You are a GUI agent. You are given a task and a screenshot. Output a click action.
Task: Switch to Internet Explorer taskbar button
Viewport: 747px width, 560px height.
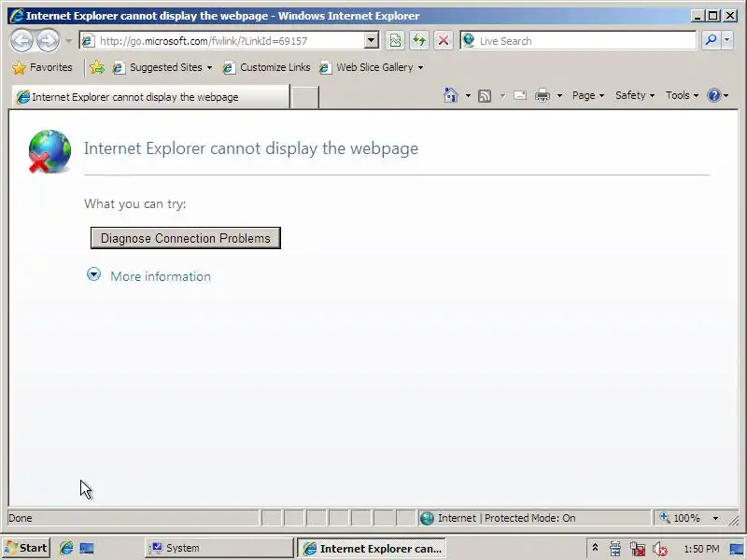372,548
